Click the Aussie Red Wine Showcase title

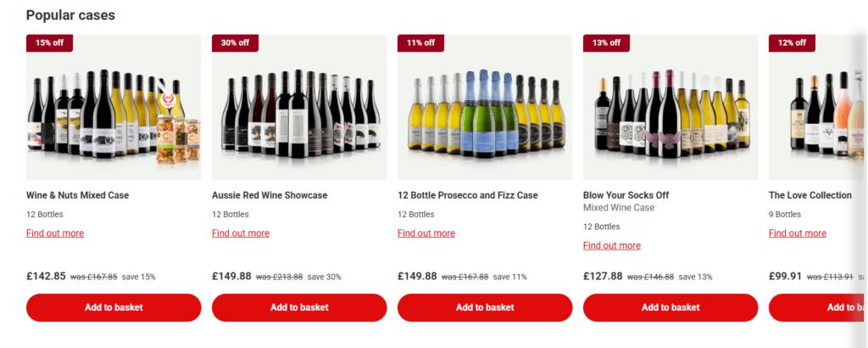pyautogui.click(x=270, y=195)
